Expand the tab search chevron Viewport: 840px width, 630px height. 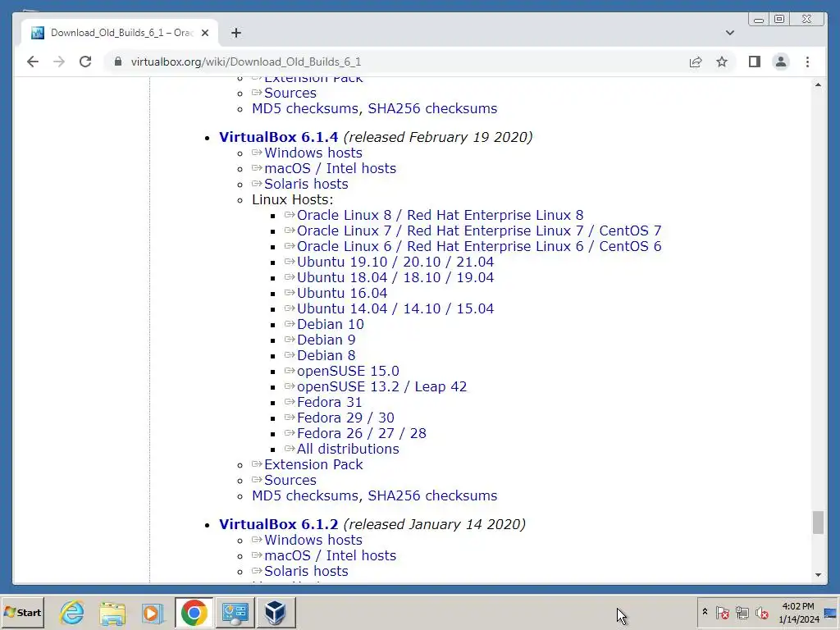click(729, 33)
